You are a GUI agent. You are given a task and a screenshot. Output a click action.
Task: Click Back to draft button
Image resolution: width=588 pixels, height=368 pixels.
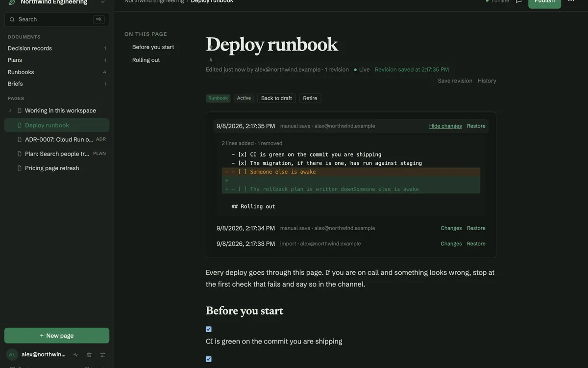point(276,98)
